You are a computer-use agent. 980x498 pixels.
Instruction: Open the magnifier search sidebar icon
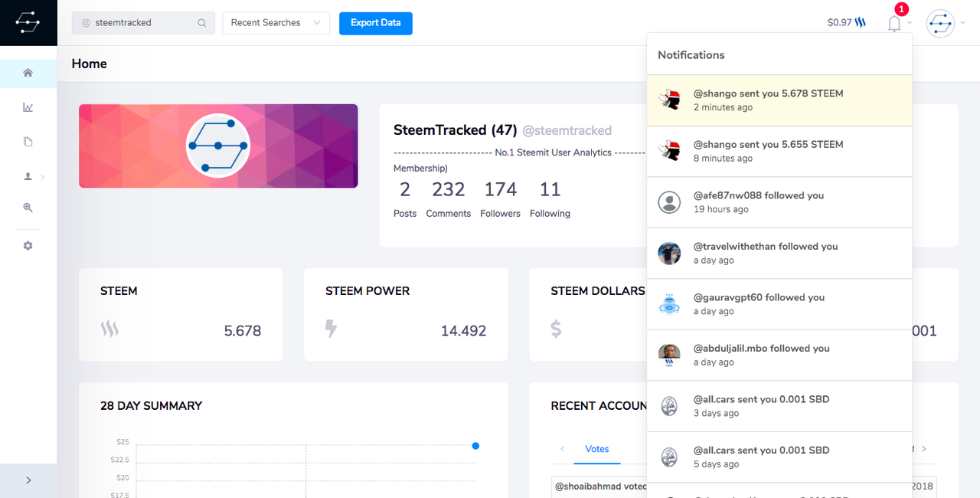click(28, 208)
